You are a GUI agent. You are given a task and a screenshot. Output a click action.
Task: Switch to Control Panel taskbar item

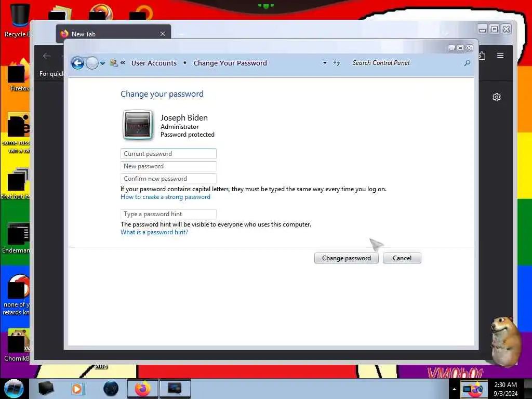click(x=175, y=389)
